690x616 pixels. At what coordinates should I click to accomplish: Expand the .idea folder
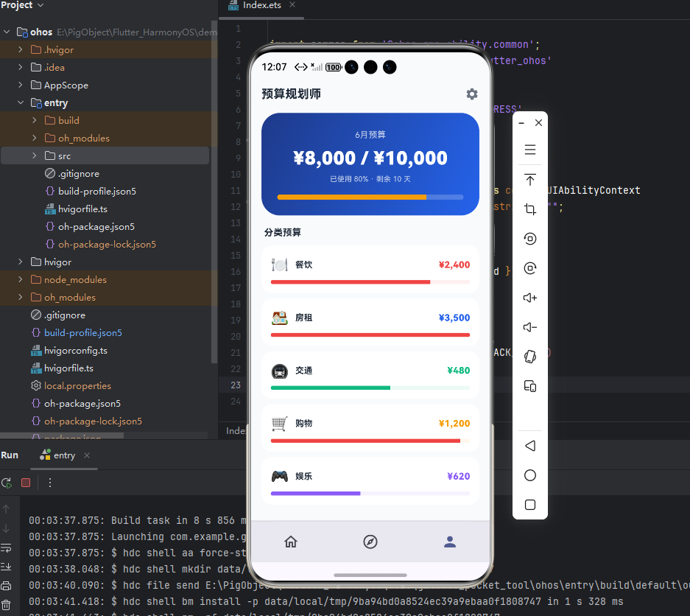click(20, 67)
